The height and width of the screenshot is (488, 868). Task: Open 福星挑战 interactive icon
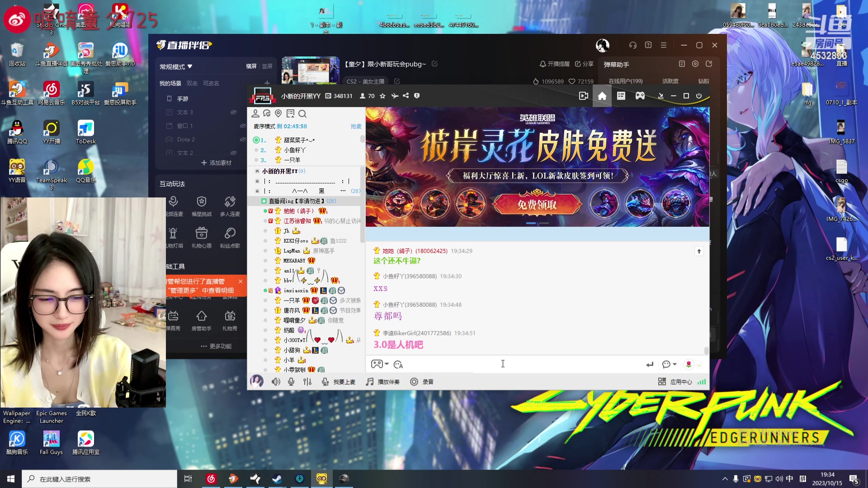click(201, 206)
